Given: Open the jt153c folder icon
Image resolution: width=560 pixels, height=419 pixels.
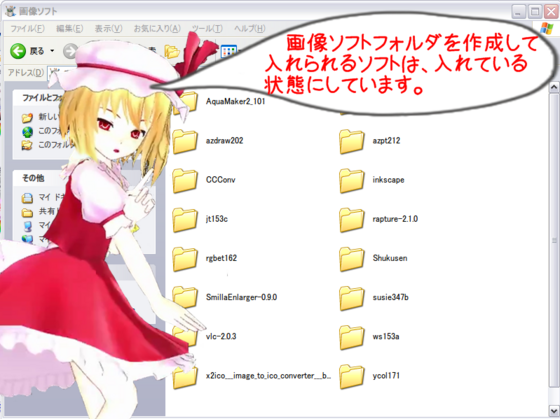Looking at the screenshot, I should [x=185, y=220].
